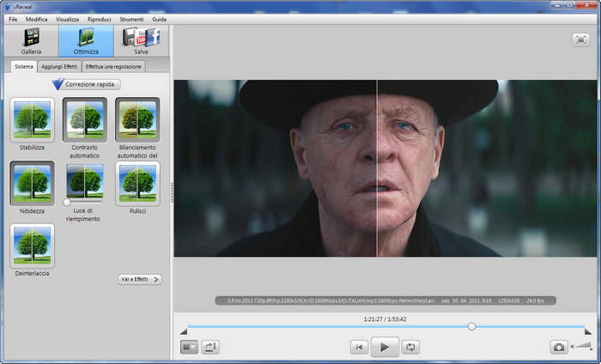Click the rotate video button
Viewport: 601px width, 364px height.
click(210, 347)
